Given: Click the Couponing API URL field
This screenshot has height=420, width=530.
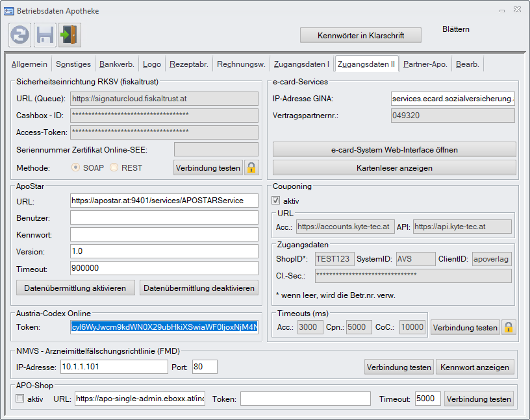Looking at the screenshot, I should point(462,227).
